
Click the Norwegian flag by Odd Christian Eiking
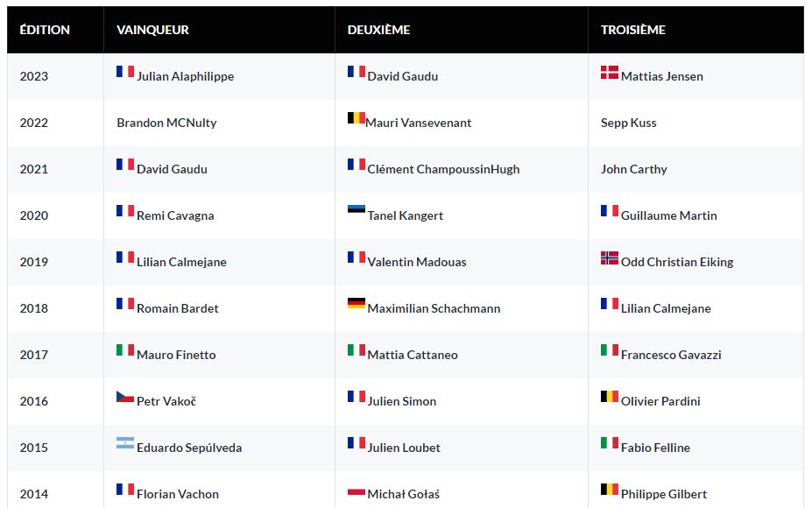[x=610, y=258]
